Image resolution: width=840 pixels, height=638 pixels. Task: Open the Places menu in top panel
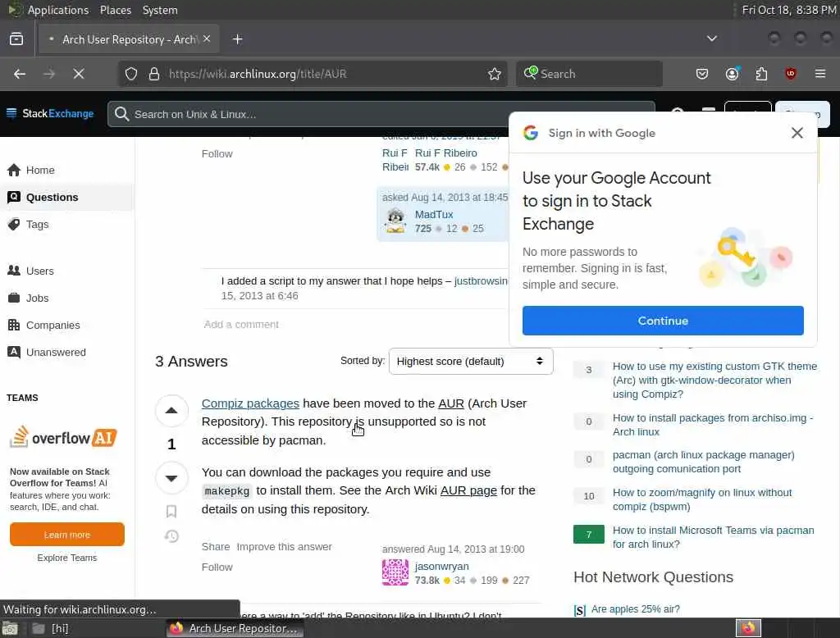pos(115,10)
